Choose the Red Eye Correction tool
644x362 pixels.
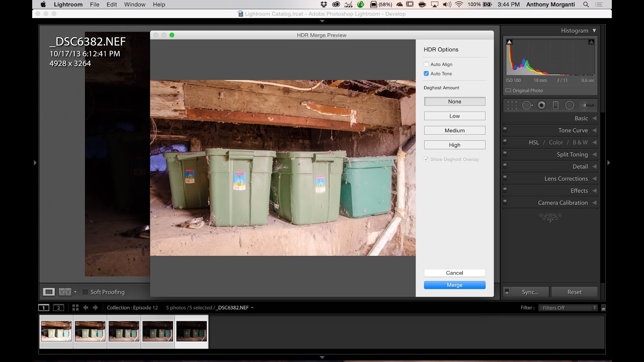pos(541,105)
